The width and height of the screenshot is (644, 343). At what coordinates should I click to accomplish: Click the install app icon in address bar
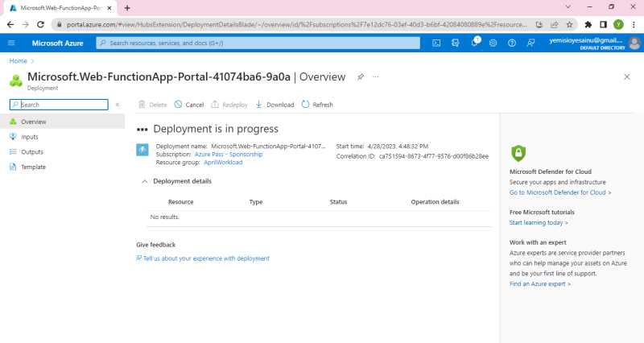point(539,25)
